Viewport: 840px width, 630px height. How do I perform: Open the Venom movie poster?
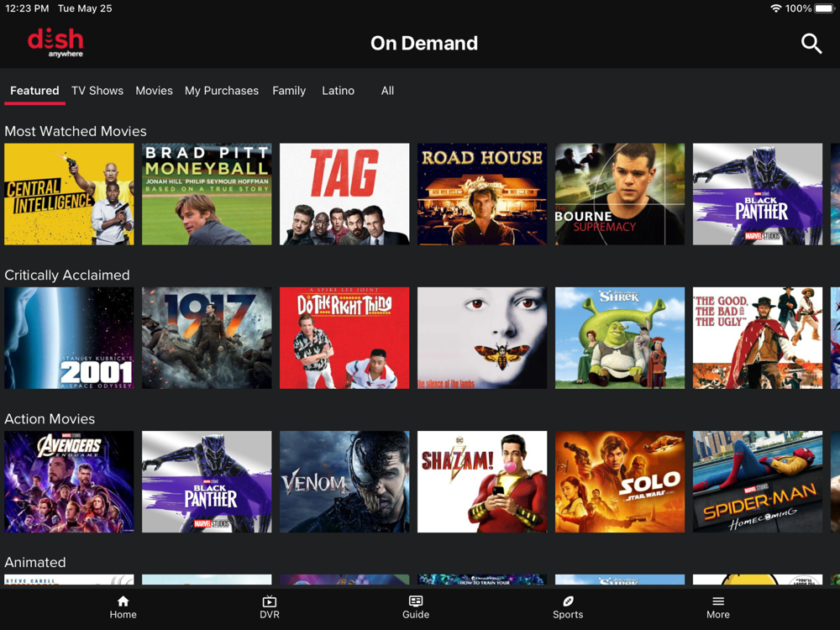[x=344, y=481]
